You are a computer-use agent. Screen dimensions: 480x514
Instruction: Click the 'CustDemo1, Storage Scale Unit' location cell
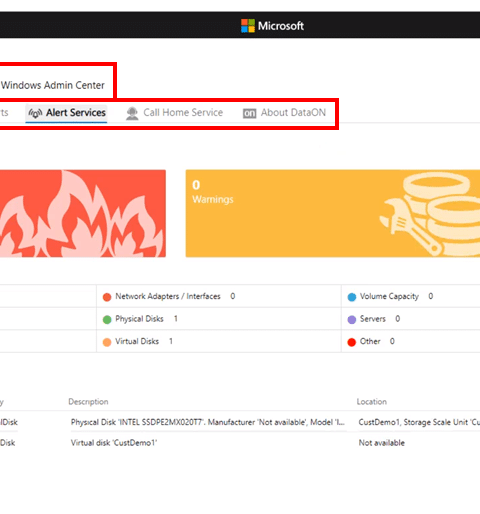point(419,422)
